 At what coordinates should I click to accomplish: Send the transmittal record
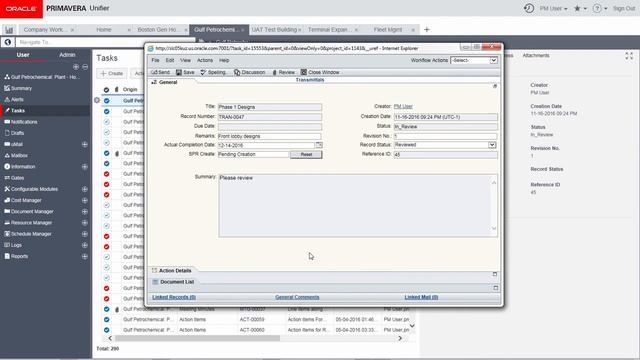point(160,72)
